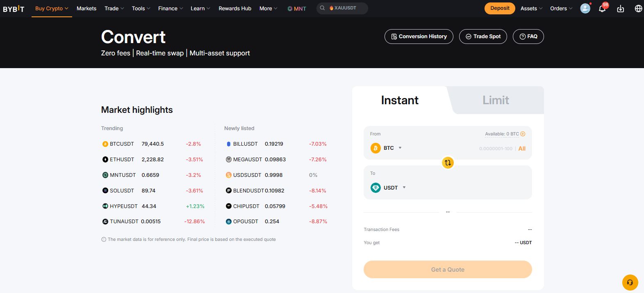Click the CHIPUSDT coin icon

click(229, 206)
